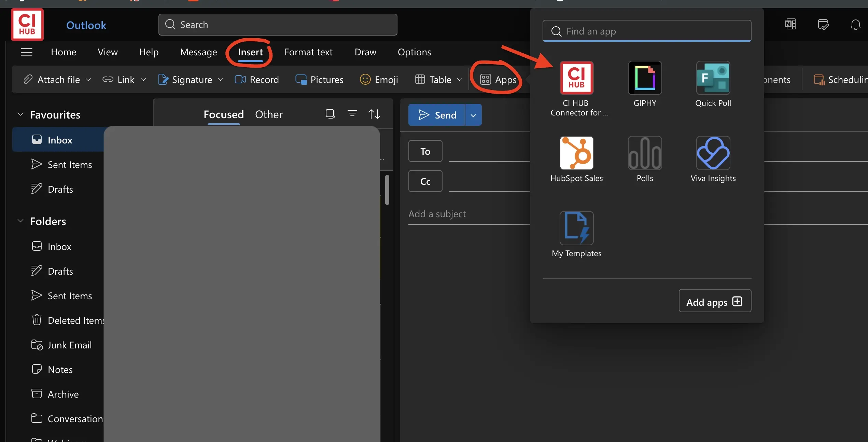Switch to the Focused inbox tab

tap(224, 114)
